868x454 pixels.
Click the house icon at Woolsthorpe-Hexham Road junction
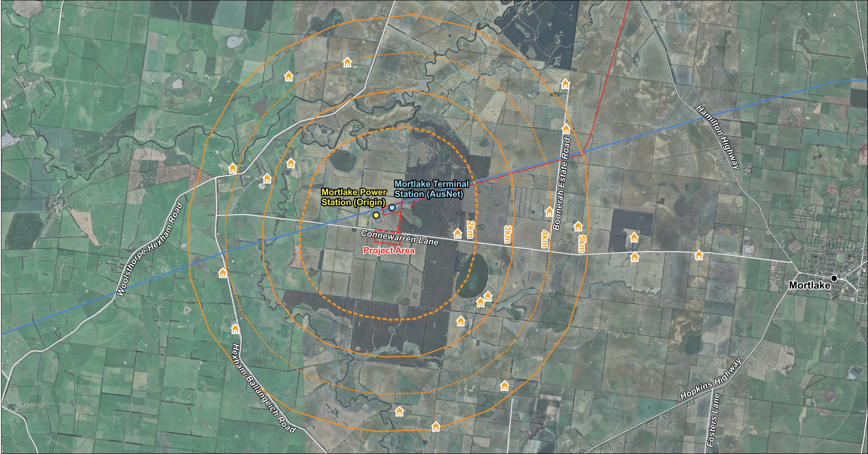tap(232, 168)
